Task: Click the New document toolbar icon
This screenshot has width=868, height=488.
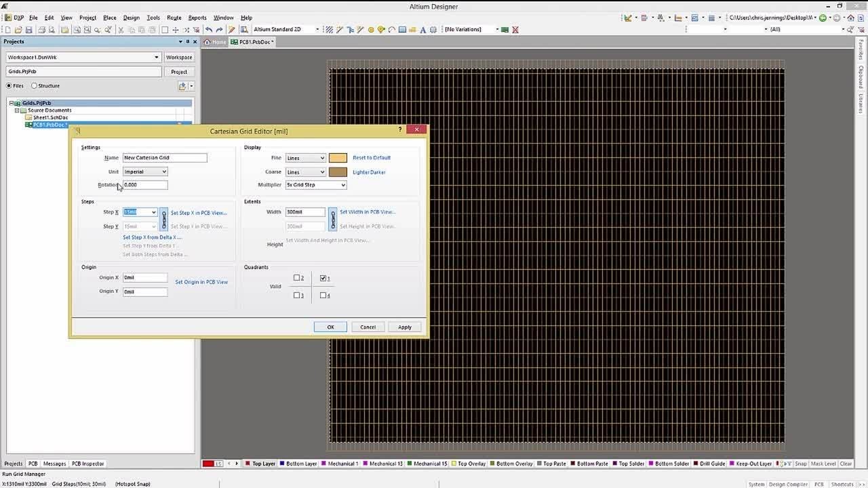Action: [7, 30]
